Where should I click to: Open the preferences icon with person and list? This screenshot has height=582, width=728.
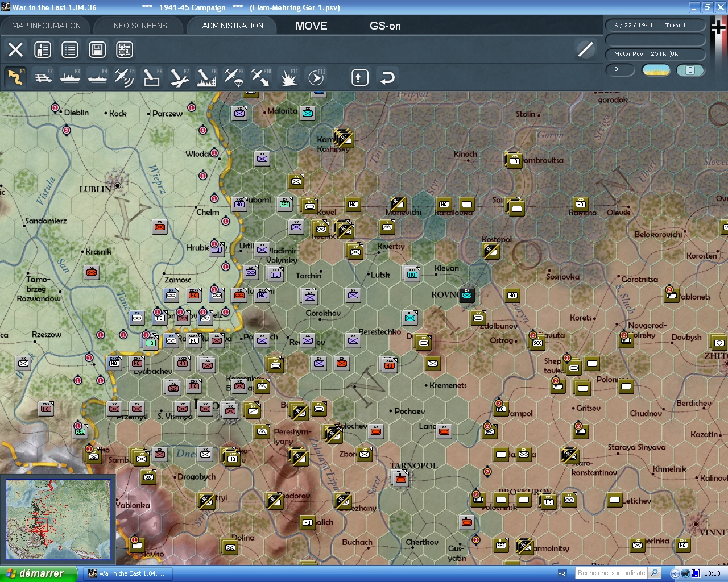coord(43,50)
